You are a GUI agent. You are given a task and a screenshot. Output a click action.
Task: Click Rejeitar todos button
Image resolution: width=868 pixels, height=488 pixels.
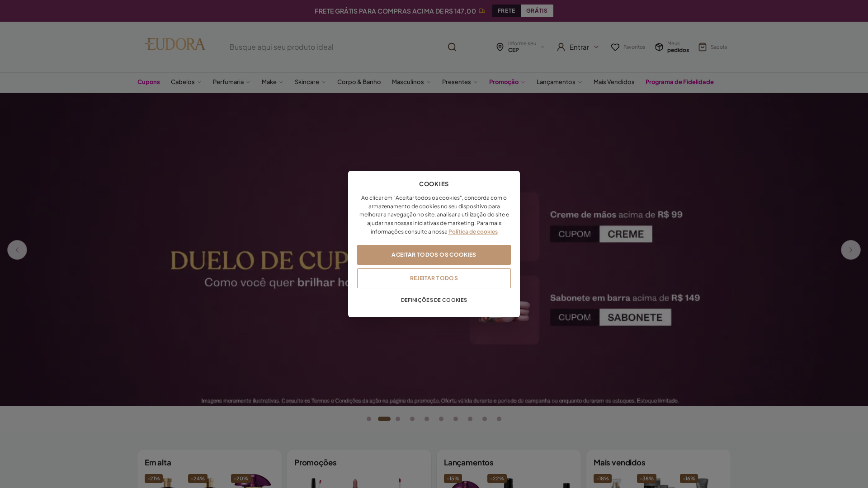tap(434, 278)
